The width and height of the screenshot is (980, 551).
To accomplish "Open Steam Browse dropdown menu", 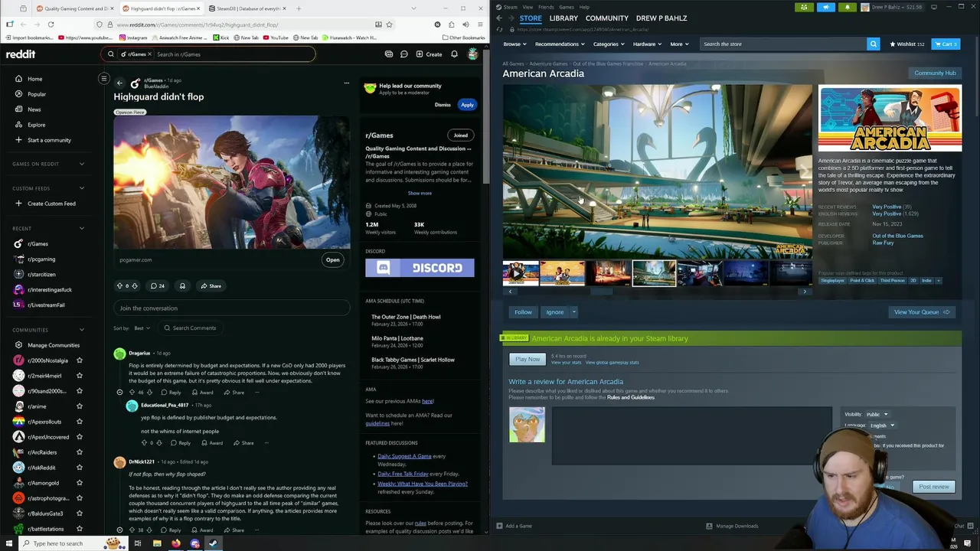I will point(514,44).
